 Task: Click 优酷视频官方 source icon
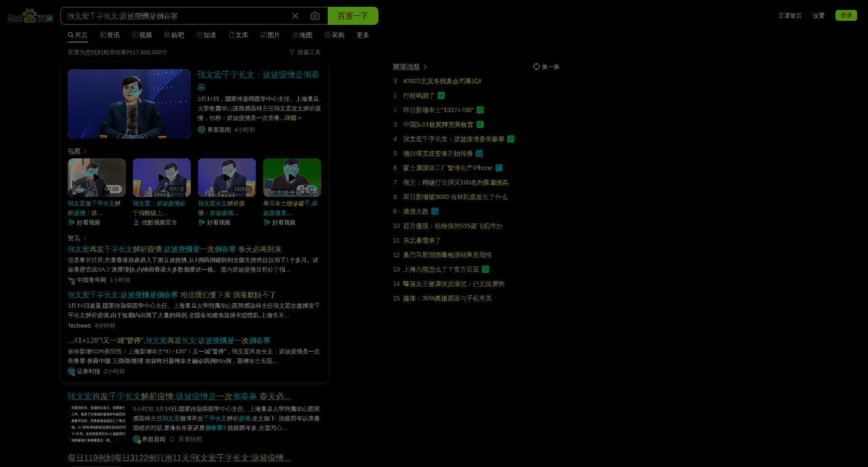[x=137, y=222]
